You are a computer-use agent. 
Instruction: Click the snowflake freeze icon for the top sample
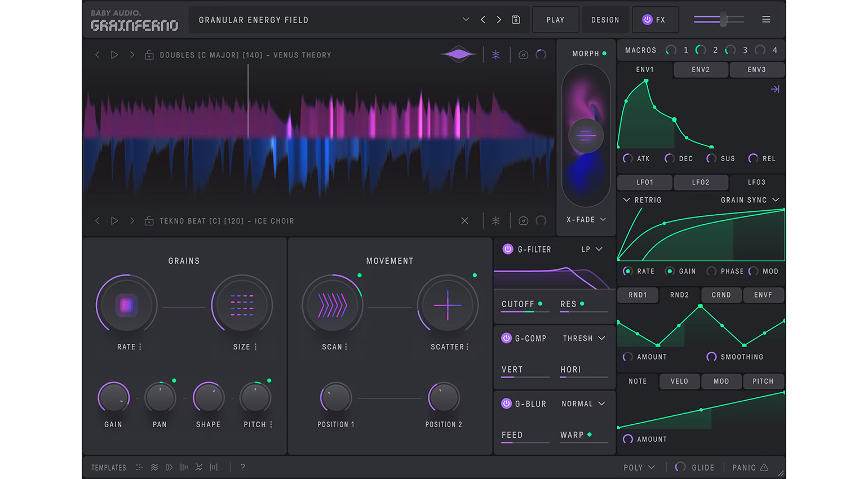[x=495, y=54]
